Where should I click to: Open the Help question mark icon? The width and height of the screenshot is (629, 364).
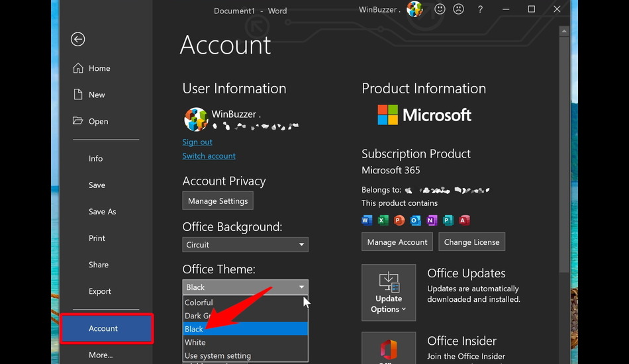[x=480, y=9]
